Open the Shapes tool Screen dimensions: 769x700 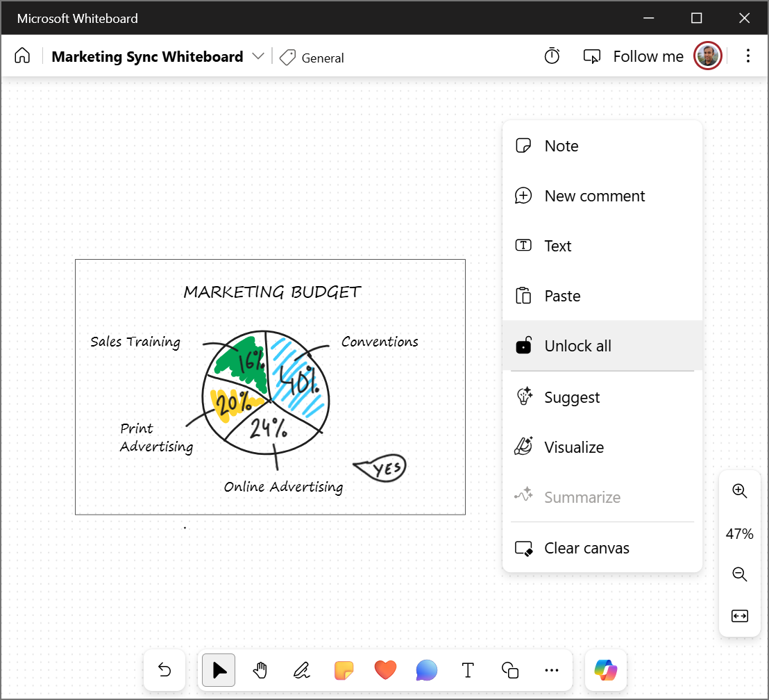point(509,670)
